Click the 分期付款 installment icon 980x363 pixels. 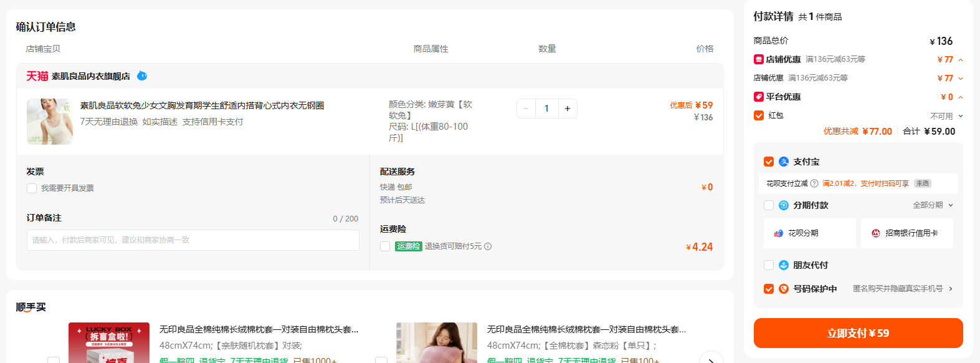point(784,205)
